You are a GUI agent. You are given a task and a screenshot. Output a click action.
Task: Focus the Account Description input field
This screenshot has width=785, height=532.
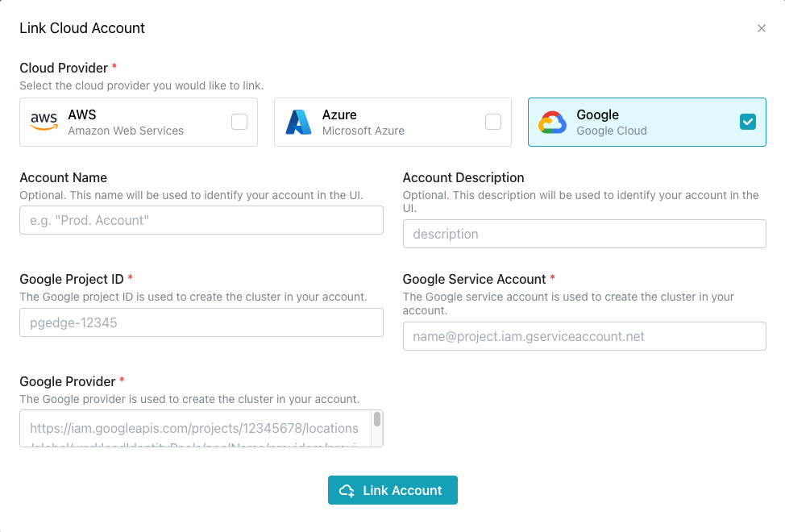[x=584, y=234]
